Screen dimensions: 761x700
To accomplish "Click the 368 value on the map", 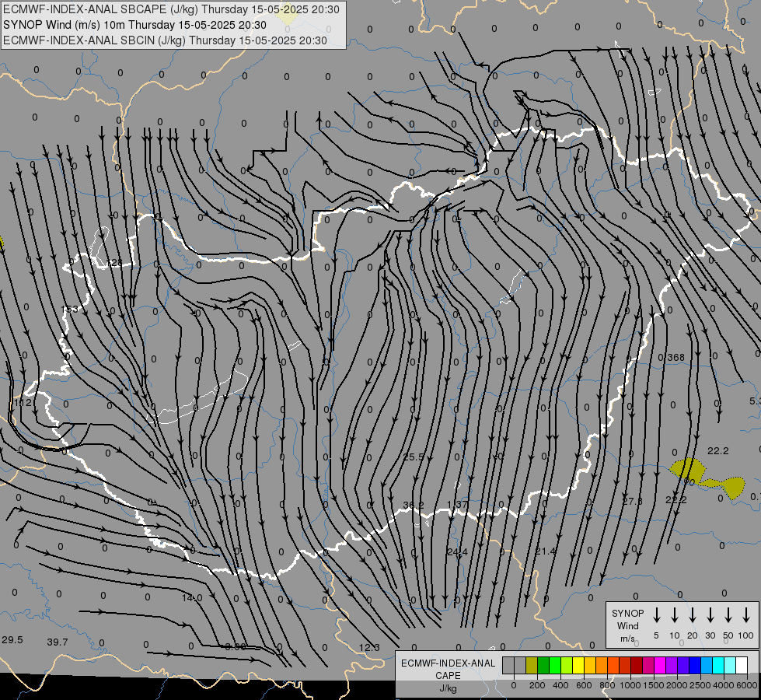I will pos(675,358).
